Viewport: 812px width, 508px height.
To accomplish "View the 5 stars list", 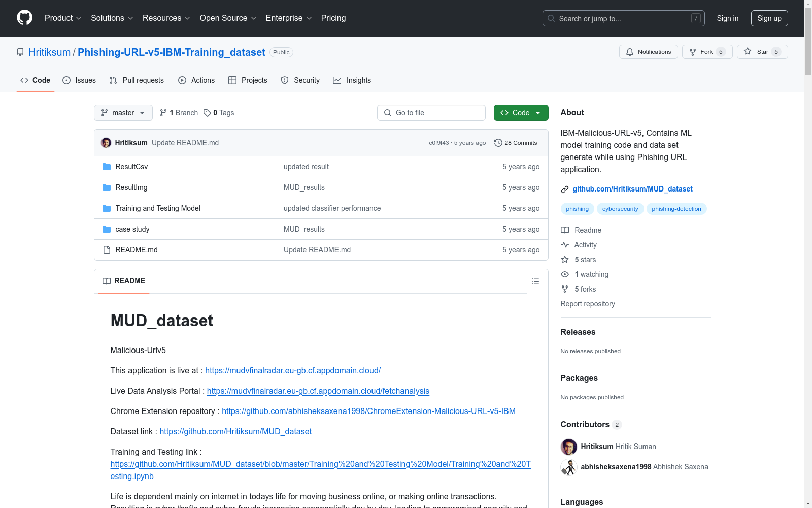I will point(579,260).
